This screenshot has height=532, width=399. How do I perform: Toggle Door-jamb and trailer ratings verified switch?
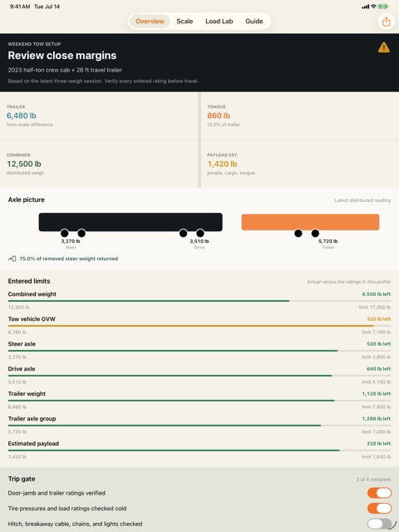click(379, 493)
